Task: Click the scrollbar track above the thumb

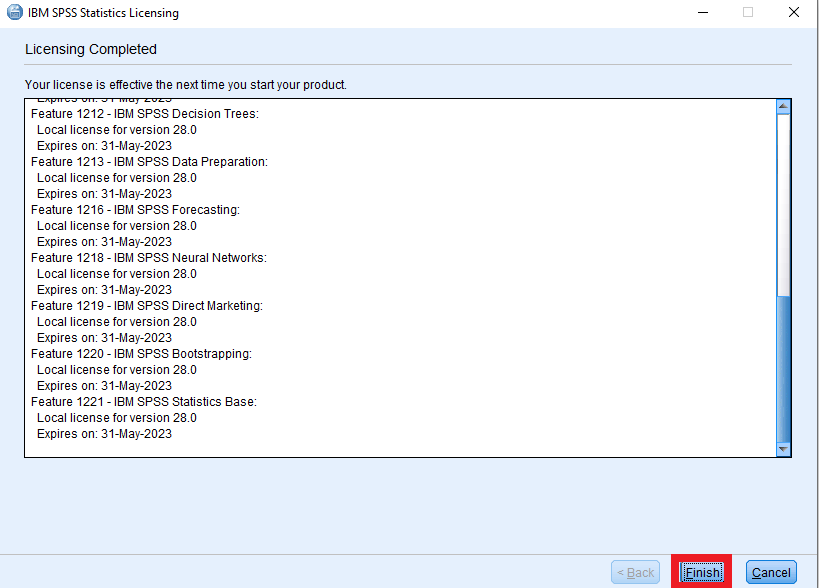Action: (783, 200)
